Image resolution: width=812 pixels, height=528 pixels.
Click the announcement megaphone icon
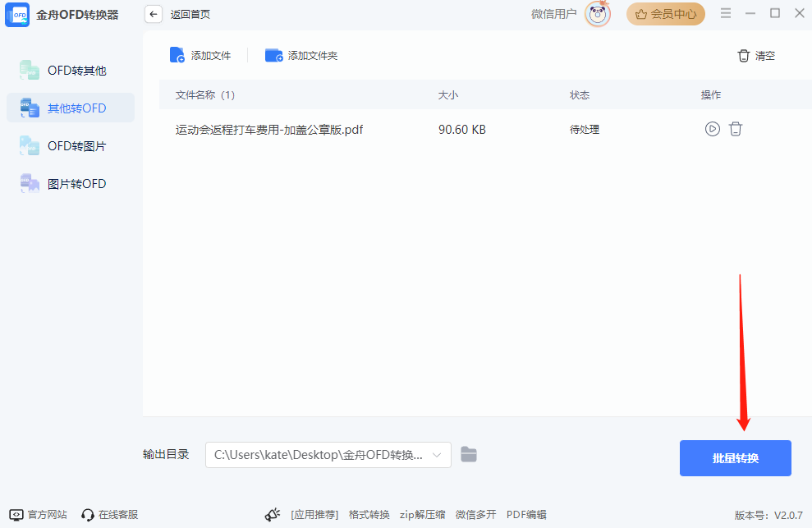(x=273, y=515)
